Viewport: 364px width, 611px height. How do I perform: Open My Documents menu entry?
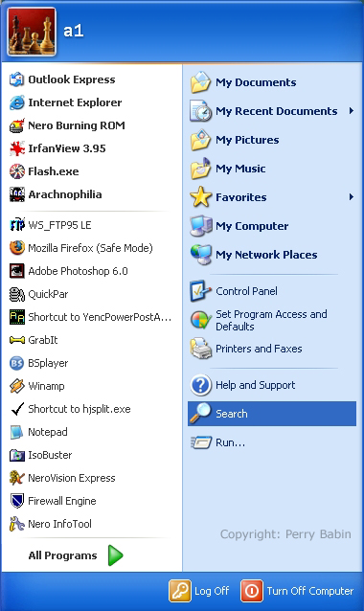click(272, 82)
